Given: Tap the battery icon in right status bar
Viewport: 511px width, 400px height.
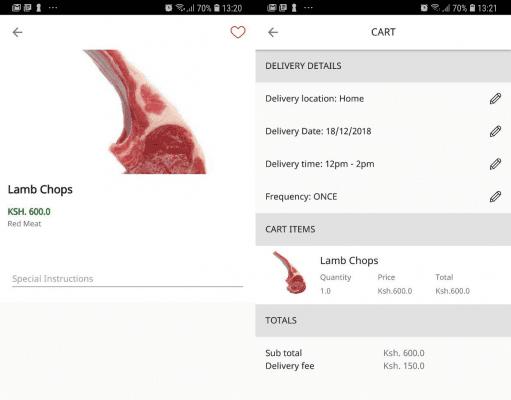Looking at the screenshot, I should click(x=472, y=8).
